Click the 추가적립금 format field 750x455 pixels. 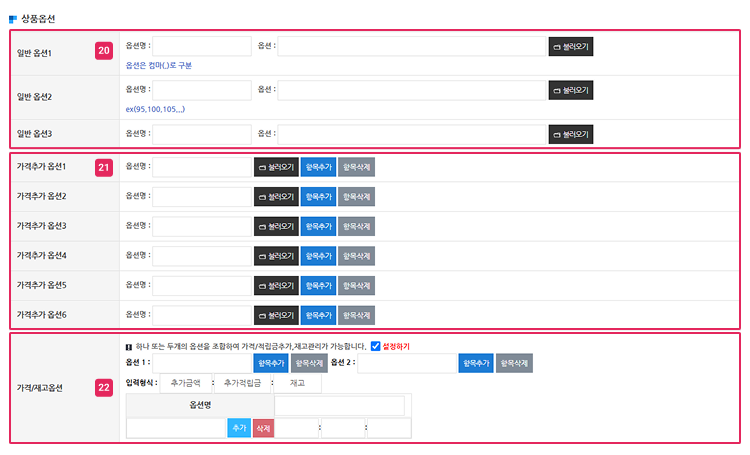pos(243,383)
